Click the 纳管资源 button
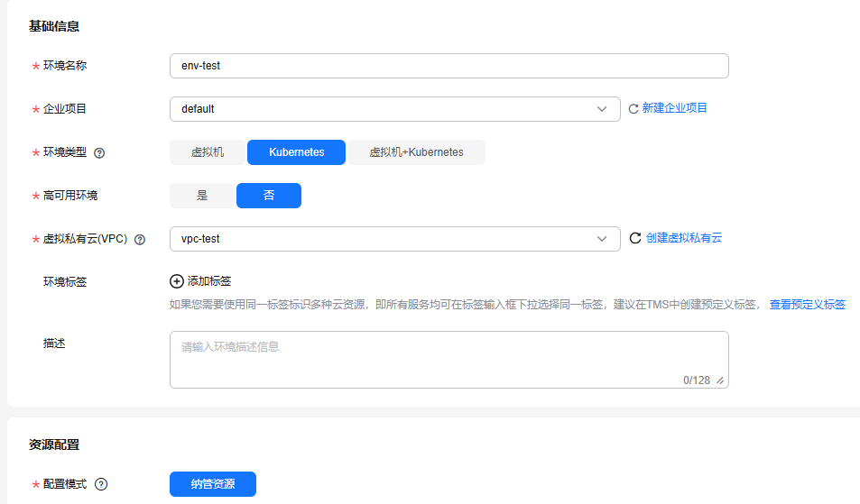The image size is (860, 504). (x=213, y=484)
